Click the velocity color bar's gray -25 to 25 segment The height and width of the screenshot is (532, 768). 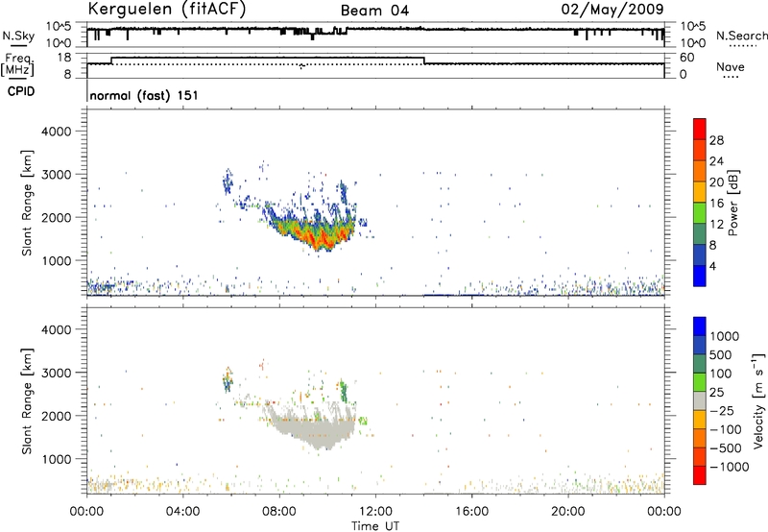700,400
